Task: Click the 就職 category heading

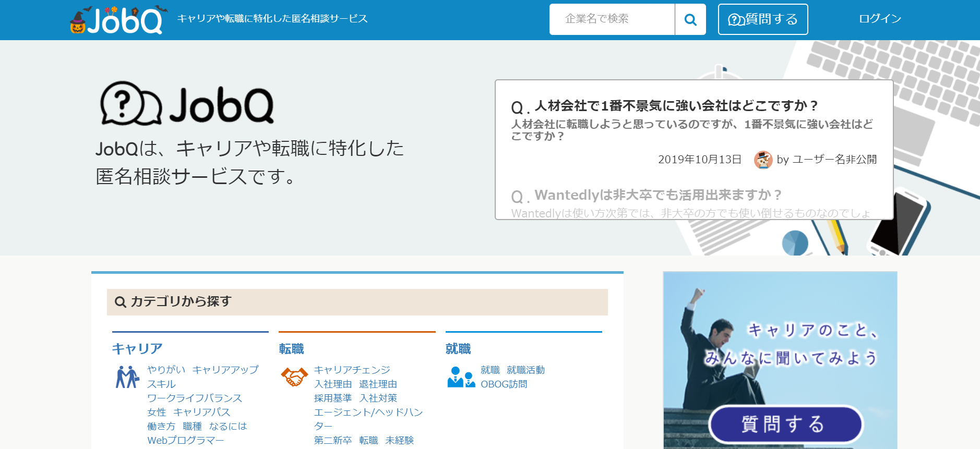Action: pos(458,348)
